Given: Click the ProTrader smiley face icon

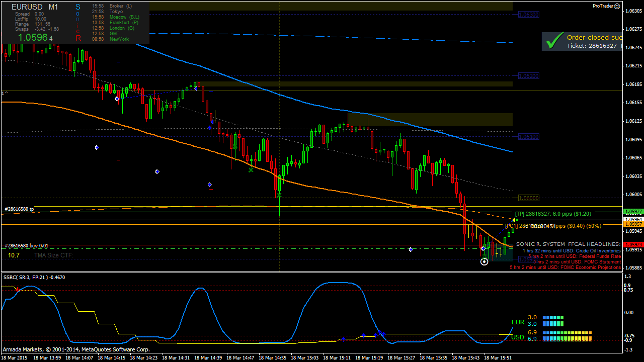Looking at the screenshot, I should tap(617, 6).
